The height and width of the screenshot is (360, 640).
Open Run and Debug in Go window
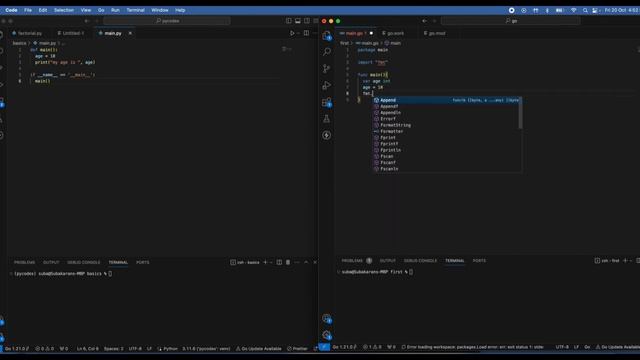327,85
